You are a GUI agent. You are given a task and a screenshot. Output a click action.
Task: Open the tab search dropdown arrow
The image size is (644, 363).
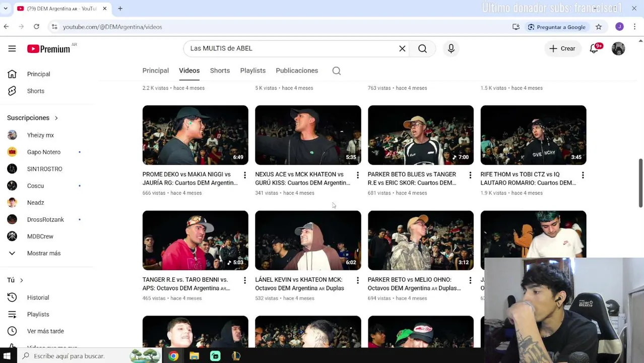[x=6, y=9]
